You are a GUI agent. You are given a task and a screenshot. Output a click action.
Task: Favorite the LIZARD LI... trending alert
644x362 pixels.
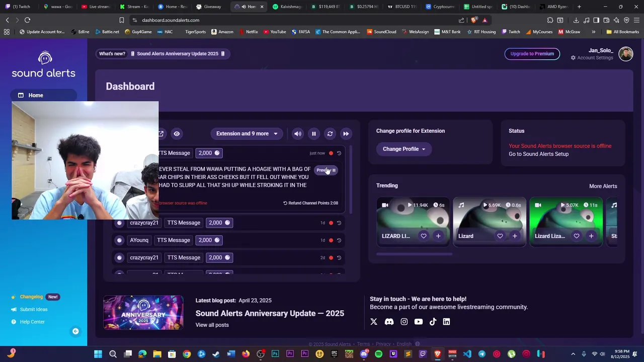tap(424, 236)
